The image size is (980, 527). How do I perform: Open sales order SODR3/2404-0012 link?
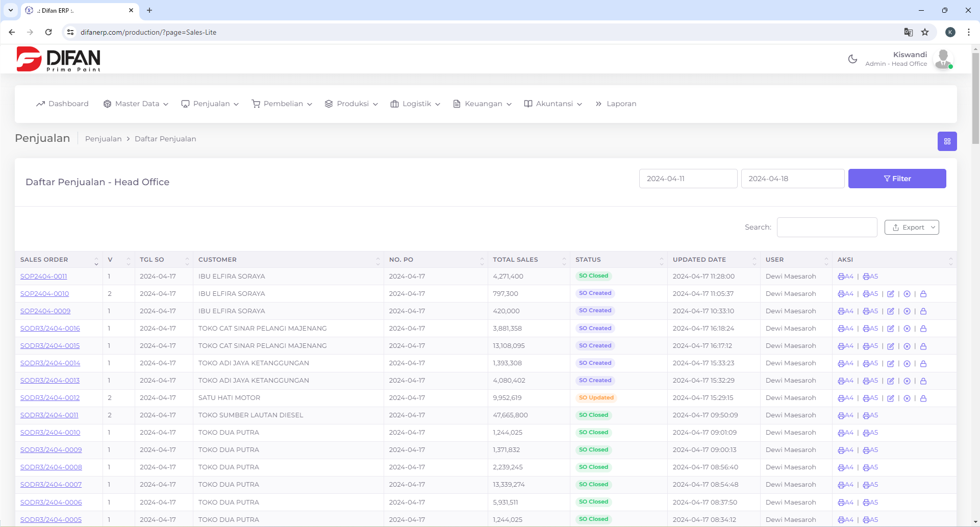pos(50,398)
